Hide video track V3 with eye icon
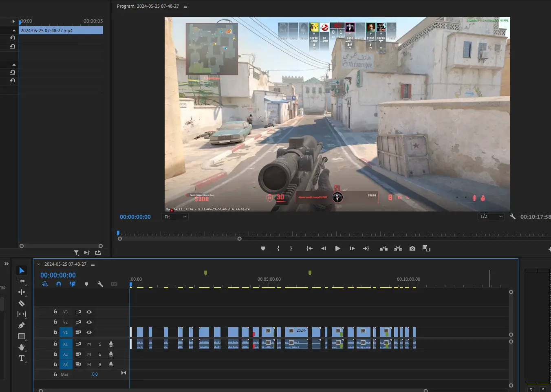This screenshot has height=392, width=551. point(89,312)
